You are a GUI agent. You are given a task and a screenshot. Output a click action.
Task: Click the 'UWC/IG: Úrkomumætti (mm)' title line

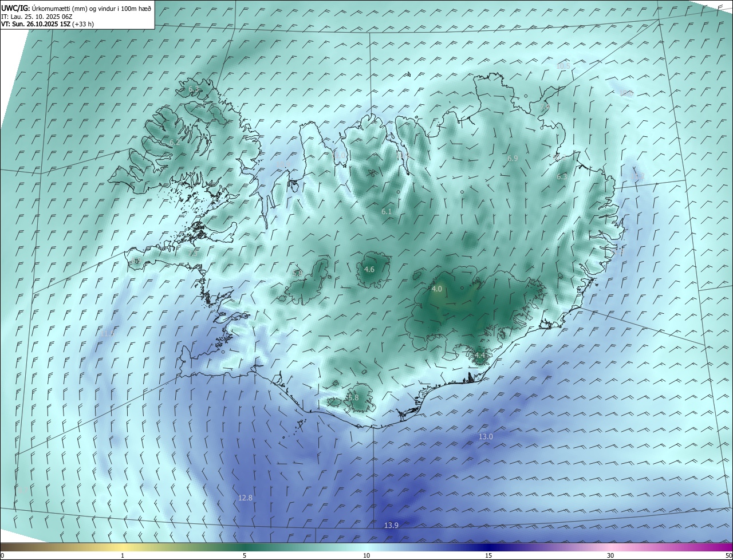pos(76,8)
